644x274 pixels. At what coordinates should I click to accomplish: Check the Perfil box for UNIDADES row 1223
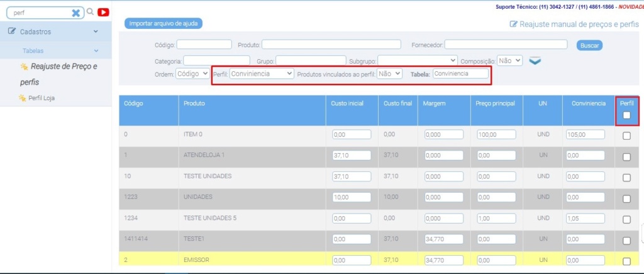pyautogui.click(x=626, y=198)
